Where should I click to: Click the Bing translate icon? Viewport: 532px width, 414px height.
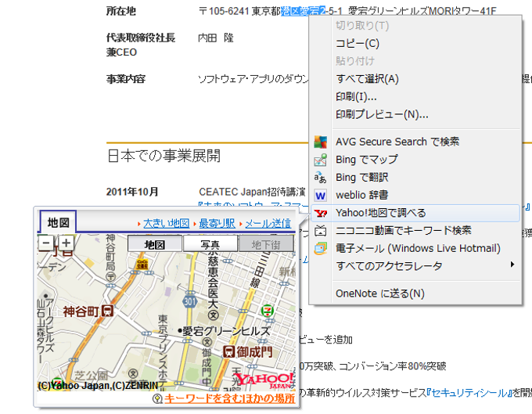[320, 178]
